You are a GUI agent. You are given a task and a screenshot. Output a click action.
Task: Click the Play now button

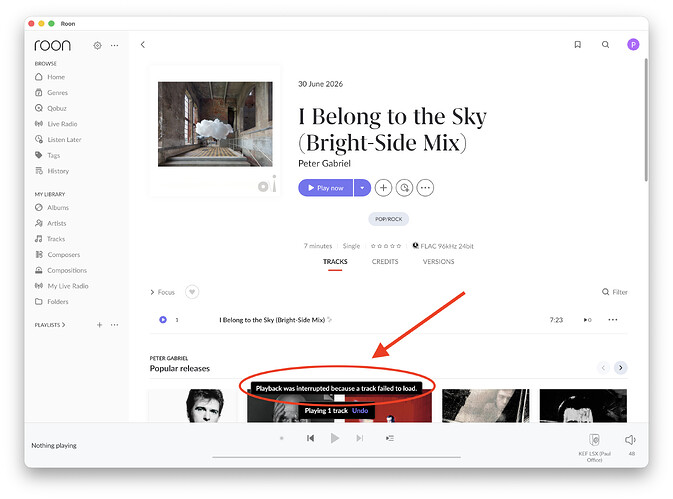(326, 188)
